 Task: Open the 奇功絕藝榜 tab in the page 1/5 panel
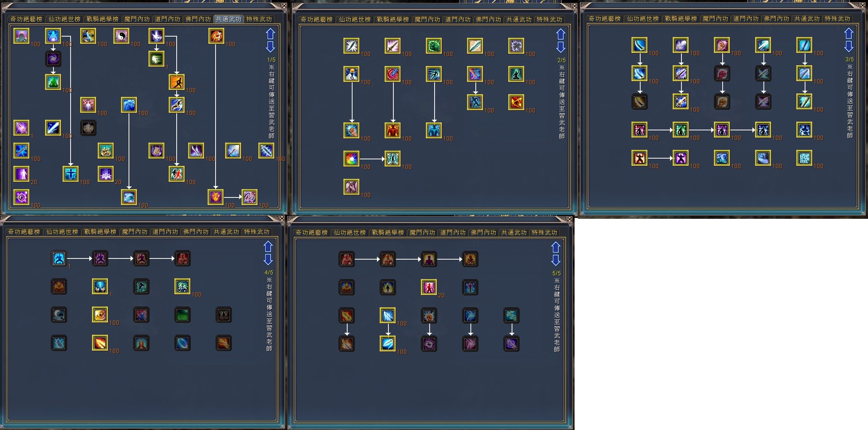point(26,19)
